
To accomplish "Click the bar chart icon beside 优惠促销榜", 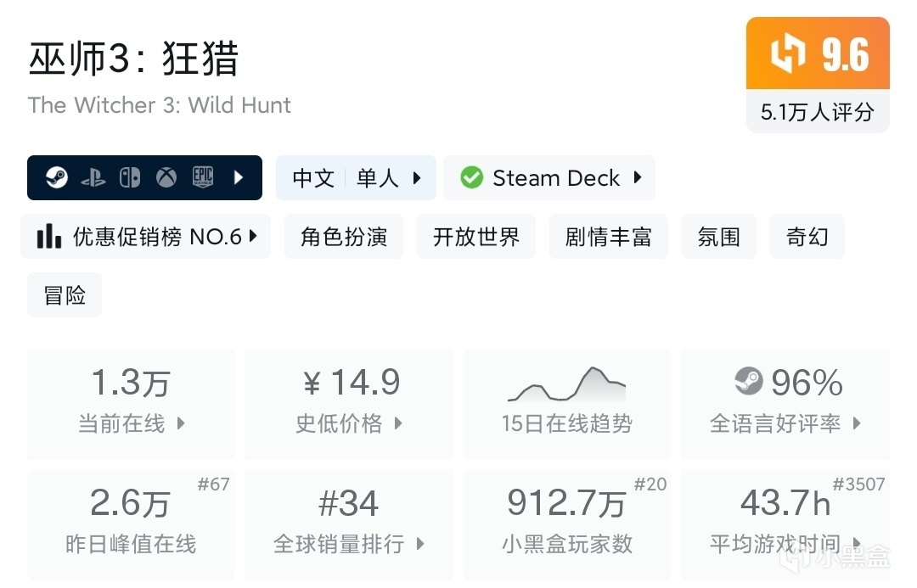I will pos(49,237).
